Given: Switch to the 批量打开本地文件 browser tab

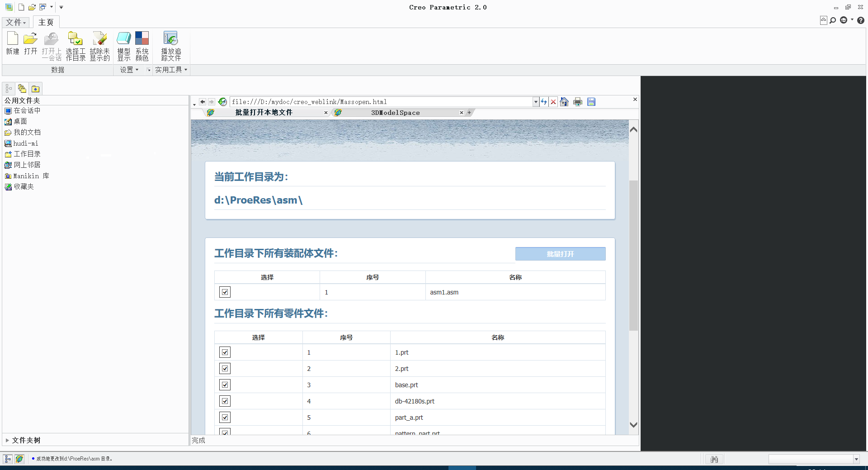Looking at the screenshot, I should tap(264, 113).
